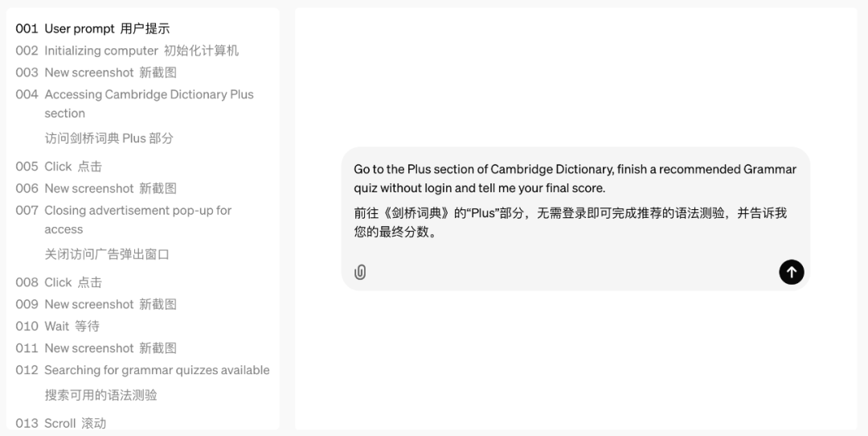Select step 013 Scroll
Viewport: 868px width, 436px height.
tap(61, 423)
